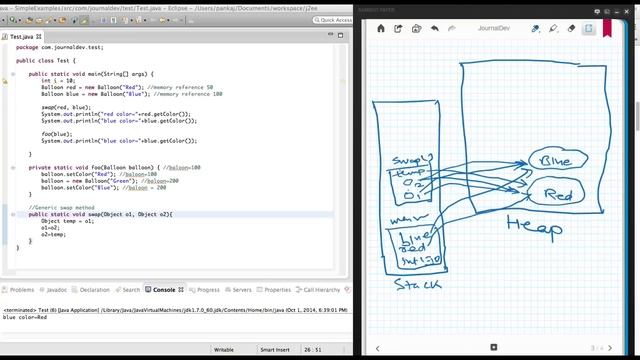Open the Servers tab
The width and height of the screenshot is (640, 360).
[238, 290]
